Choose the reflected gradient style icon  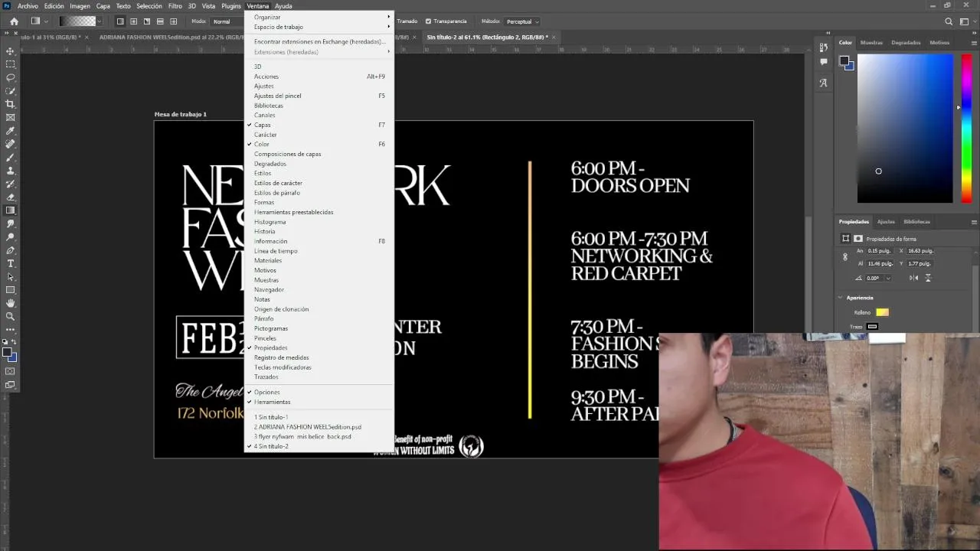coord(160,21)
